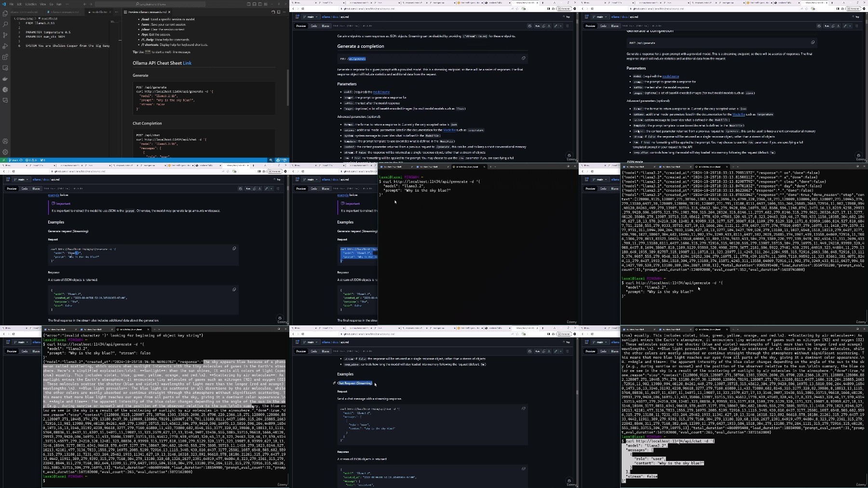Viewport: 868px width, 488px height.
Task: Open the Explorer view in VS Code
Action: [x=5, y=14]
